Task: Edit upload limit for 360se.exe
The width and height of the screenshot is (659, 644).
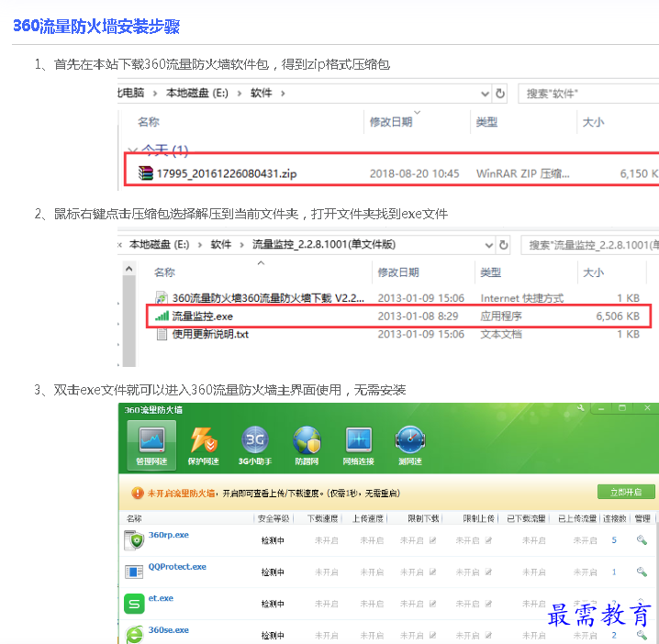Action: click(x=488, y=635)
